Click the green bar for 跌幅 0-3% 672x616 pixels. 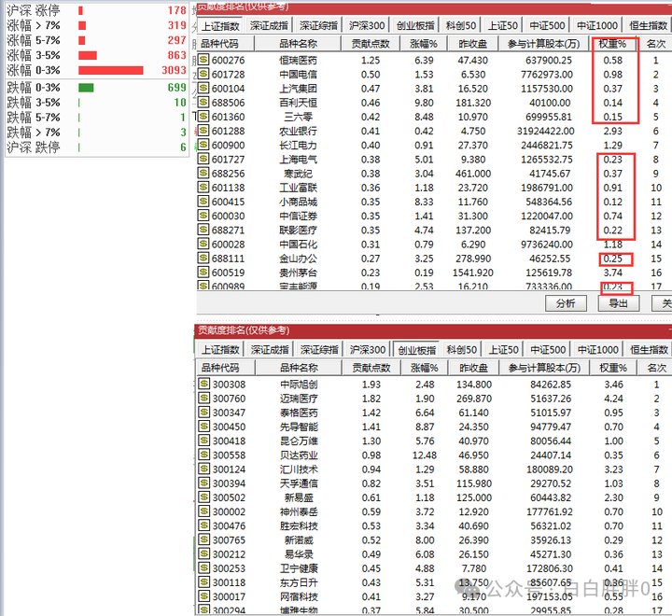[x=86, y=88]
